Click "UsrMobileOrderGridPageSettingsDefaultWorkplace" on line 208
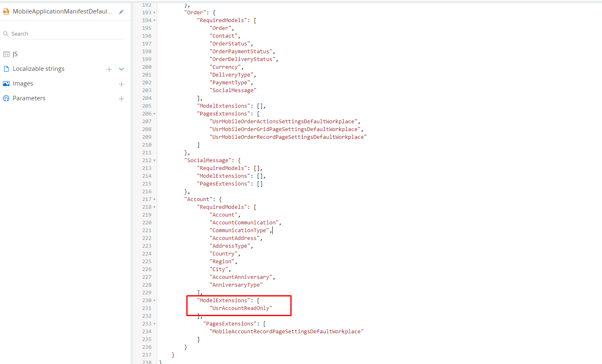 point(285,129)
